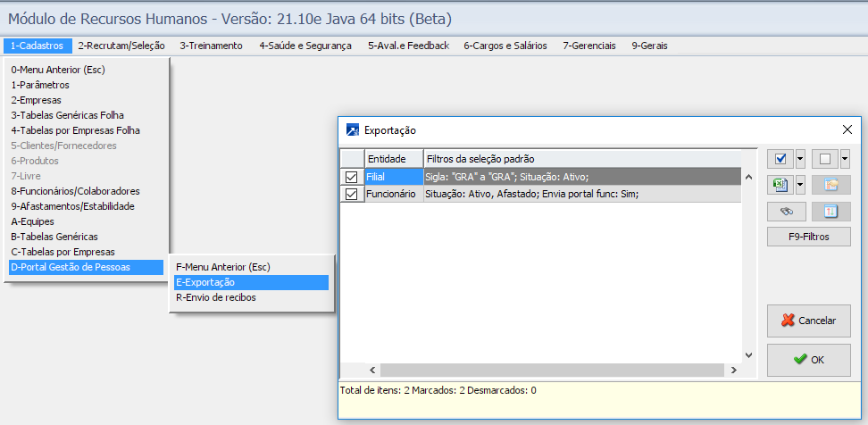
Task: Open dropdown arrow beside mark-all button
Action: point(800,159)
